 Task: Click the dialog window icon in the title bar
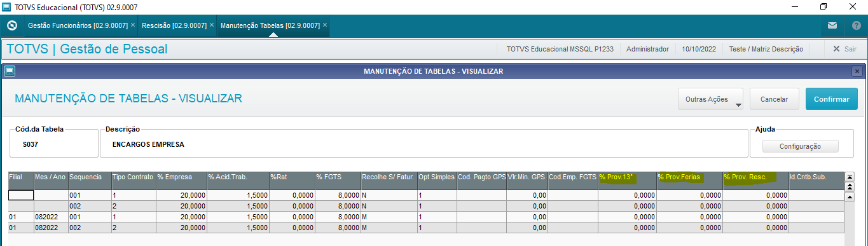[9, 71]
